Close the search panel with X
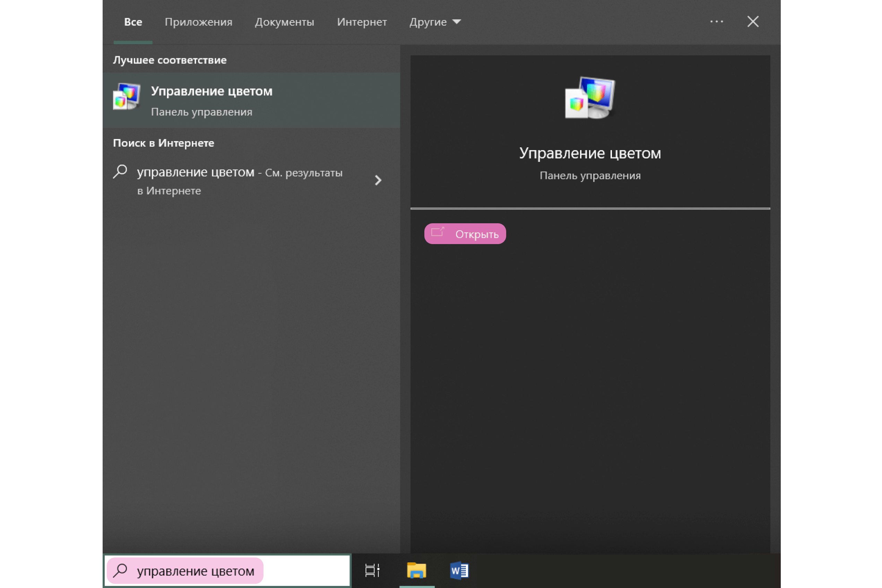This screenshot has height=588, width=882. coord(753,22)
